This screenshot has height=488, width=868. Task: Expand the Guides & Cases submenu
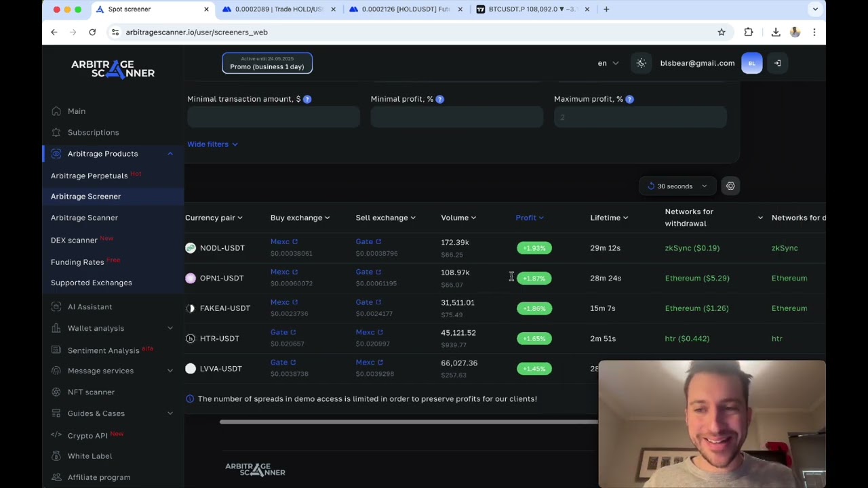tap(170, 413)
